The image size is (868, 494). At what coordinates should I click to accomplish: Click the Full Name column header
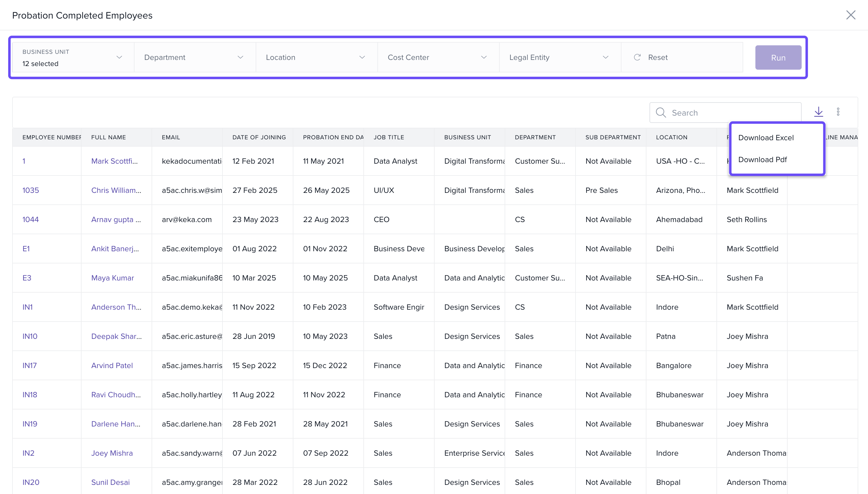point(108,137)
